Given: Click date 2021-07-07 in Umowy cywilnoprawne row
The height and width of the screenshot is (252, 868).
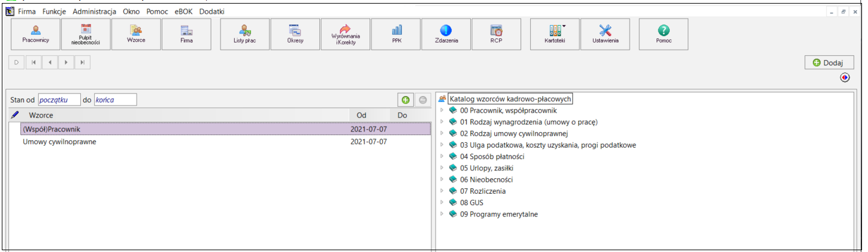Looking at the screenshot, I should point(368,142).
